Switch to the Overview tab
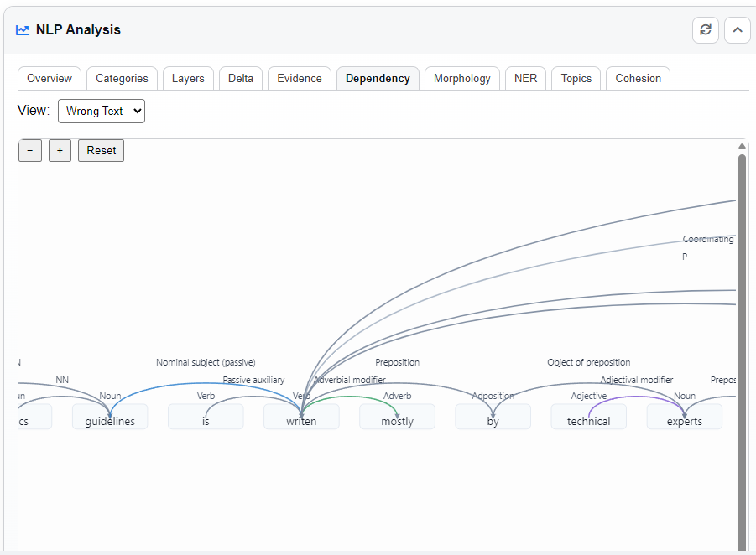The width and height of the screenshot is (756, 555). click(x=50, y=78)
